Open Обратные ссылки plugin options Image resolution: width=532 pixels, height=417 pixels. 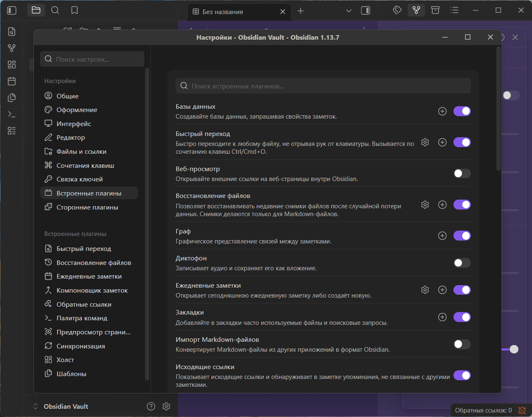point(89,305)
